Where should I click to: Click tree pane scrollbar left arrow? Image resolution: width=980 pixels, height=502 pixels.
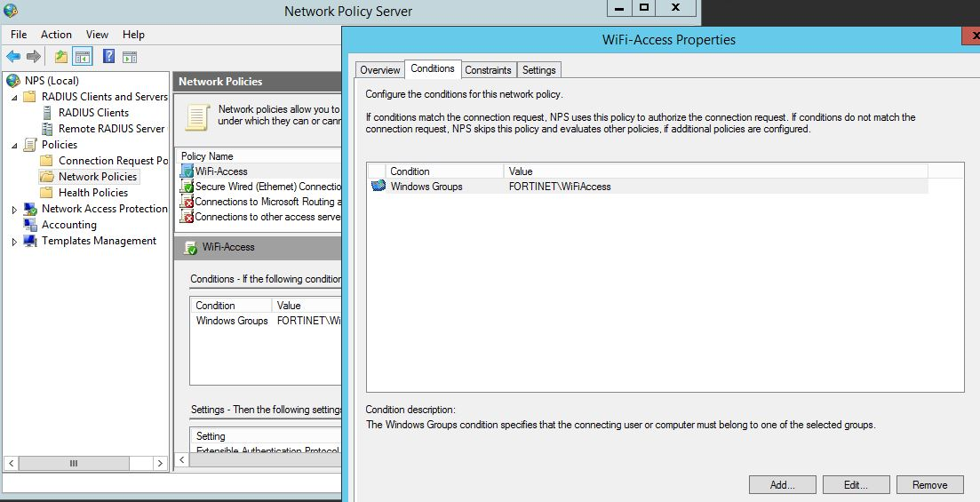coord(11,463)
